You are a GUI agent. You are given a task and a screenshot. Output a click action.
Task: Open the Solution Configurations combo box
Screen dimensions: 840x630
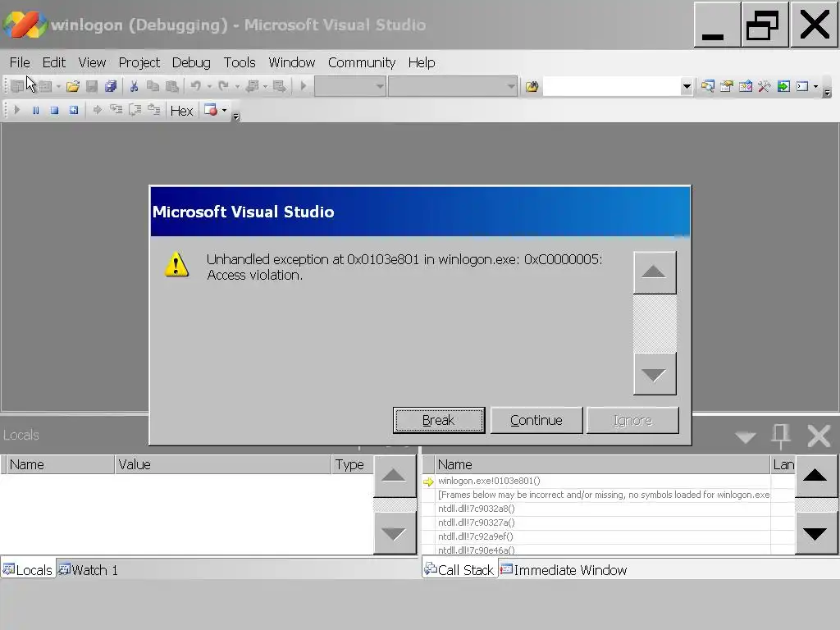point(349,86)
